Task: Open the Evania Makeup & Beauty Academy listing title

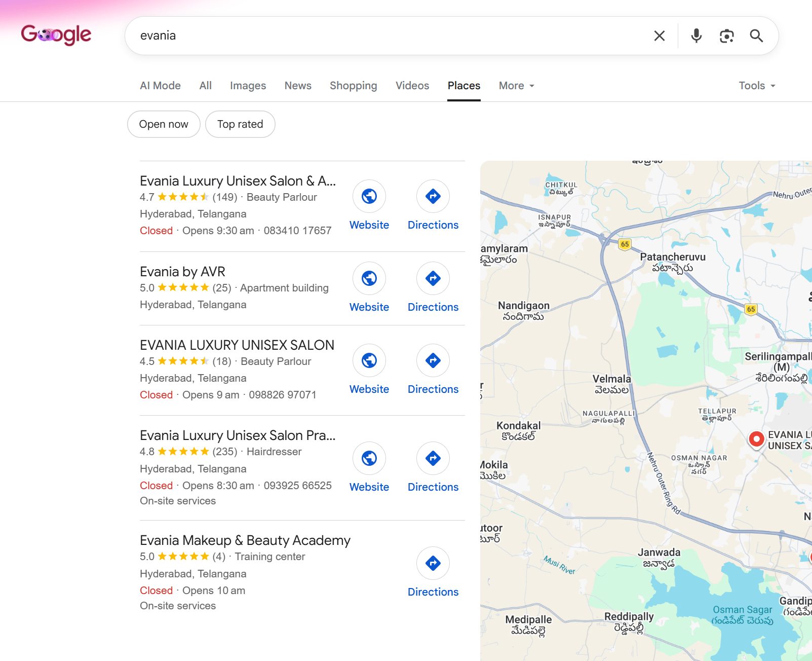Action: click(x=245, y=540)
